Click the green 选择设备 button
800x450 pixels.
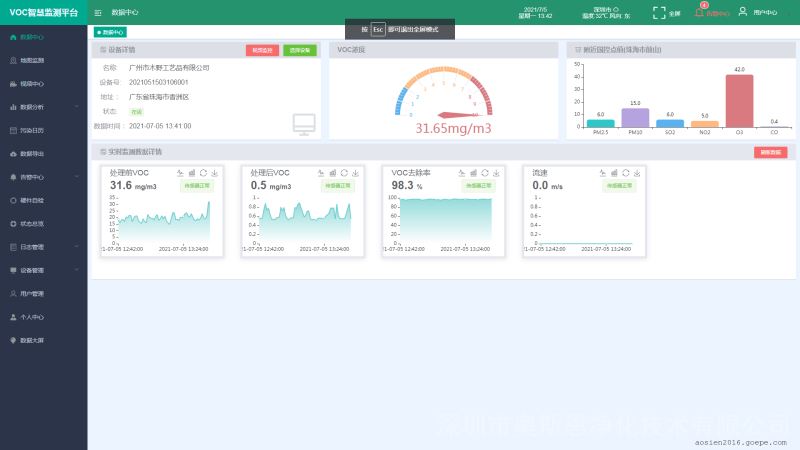click(299, 50)
